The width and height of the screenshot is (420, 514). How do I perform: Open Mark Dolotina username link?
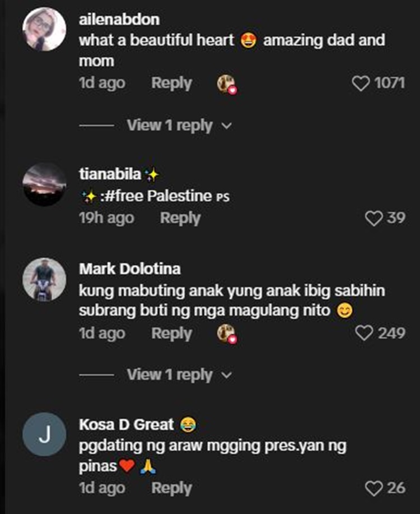[130, 269]
